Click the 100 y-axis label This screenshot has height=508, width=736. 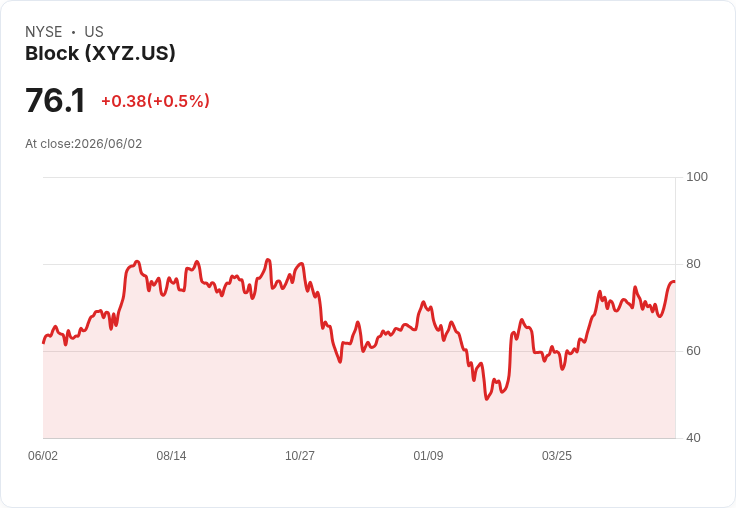[x=697, y=177]
